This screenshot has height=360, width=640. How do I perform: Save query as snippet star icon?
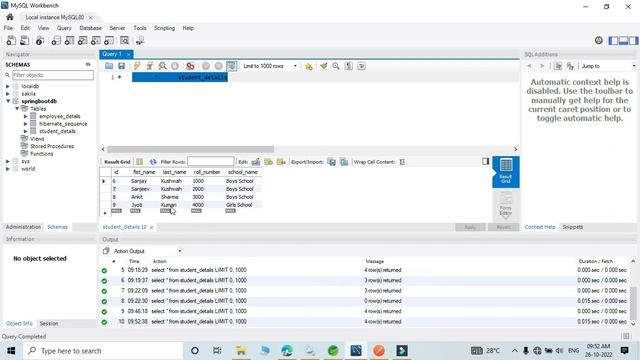[309, 66]
